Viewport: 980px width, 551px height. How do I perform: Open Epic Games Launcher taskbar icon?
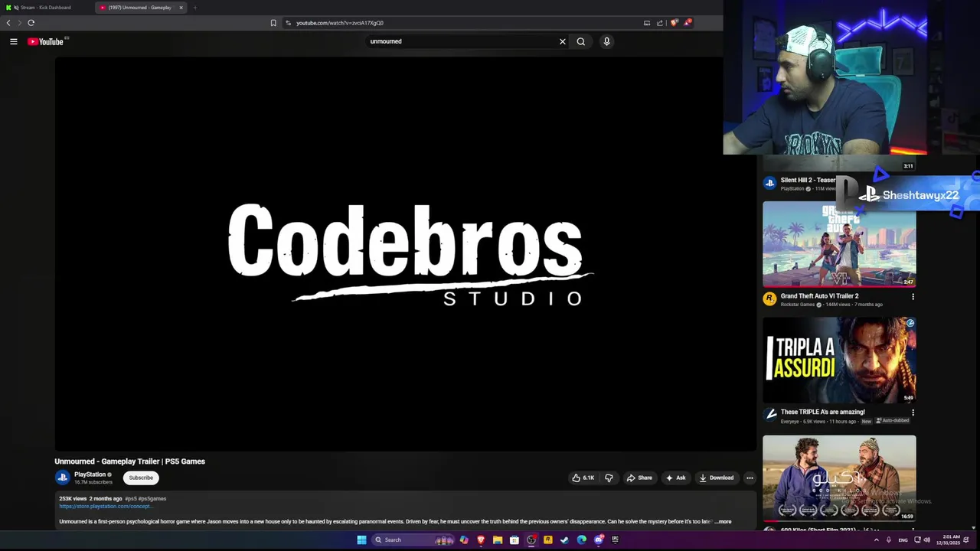click(x=616, y=540)
